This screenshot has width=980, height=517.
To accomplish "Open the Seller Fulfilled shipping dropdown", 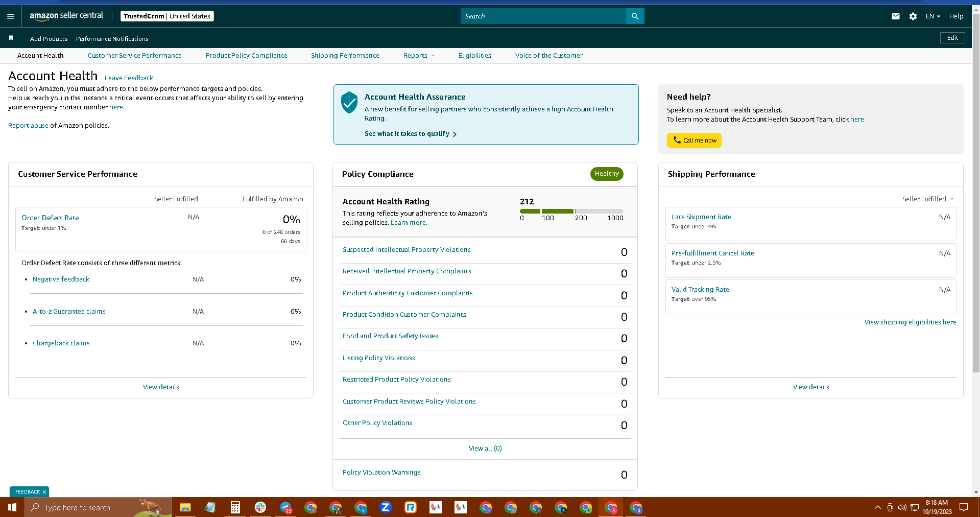I will click(x=928, y=199).
